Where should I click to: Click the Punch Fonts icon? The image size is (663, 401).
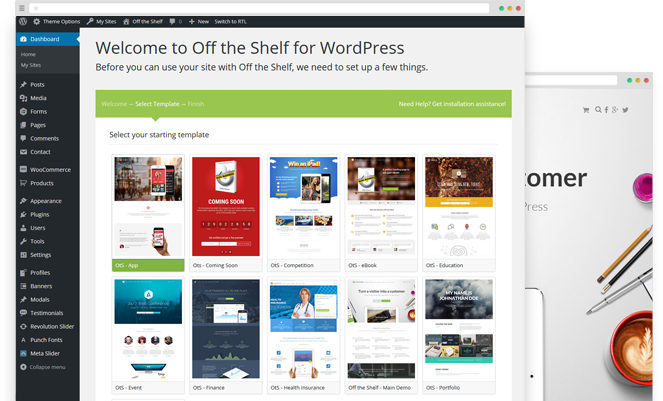click(23, 340)
